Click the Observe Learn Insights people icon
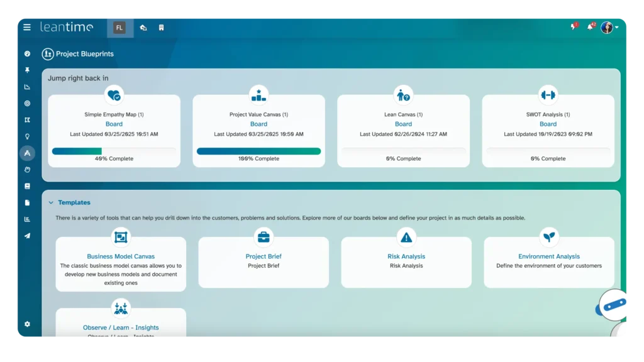The height and width of the screenshot is (362, 644). tap(121, 309)
